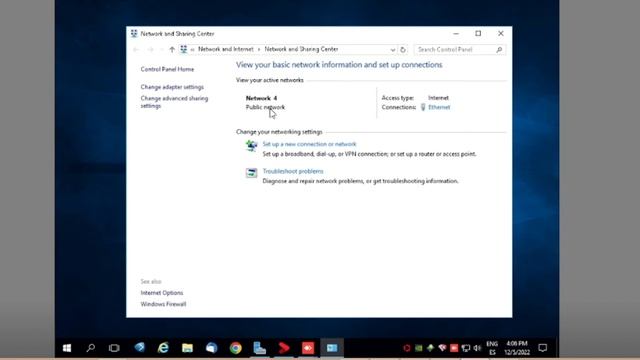Close the Network and Sharing Center window
This screenshot has width=640, height=360.
[501, 34]
